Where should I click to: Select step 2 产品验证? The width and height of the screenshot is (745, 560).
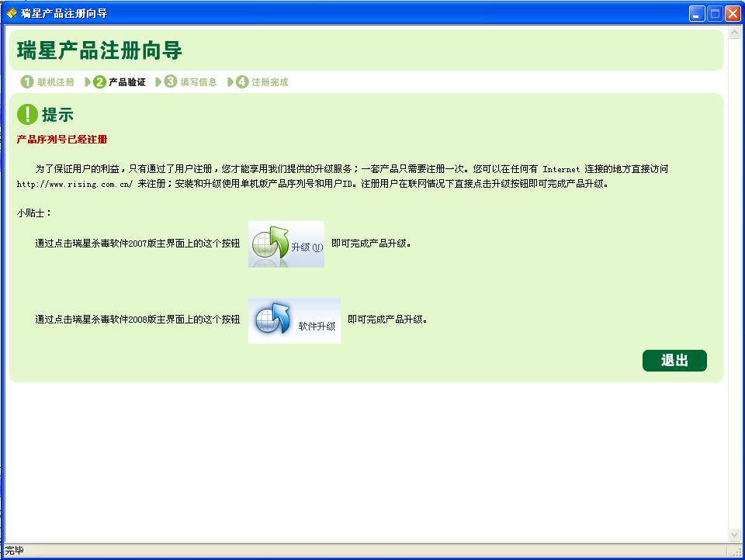pos(120,82)
